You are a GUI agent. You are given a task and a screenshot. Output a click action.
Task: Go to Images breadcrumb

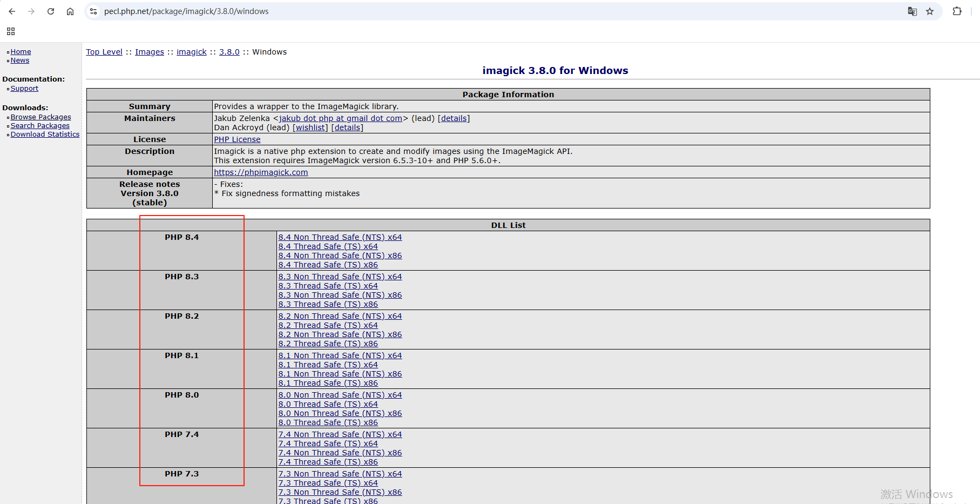pos(150,52)
